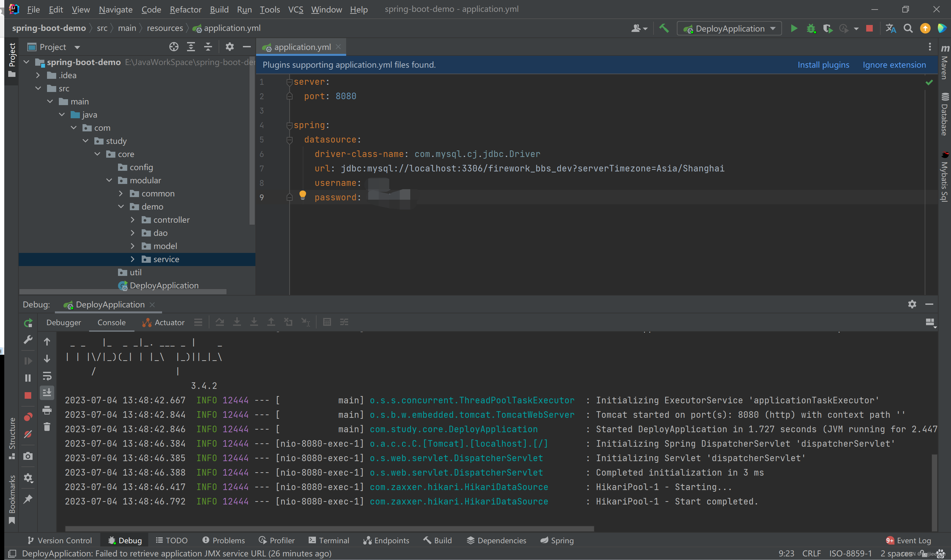Pause program in Debug panel
The image size is (951, 560).
point(28,378)
